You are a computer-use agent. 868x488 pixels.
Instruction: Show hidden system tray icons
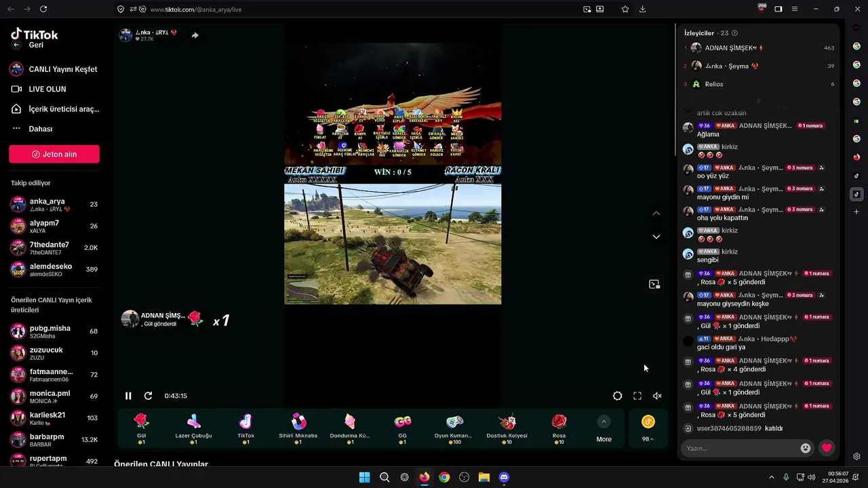tap(772, 477)
